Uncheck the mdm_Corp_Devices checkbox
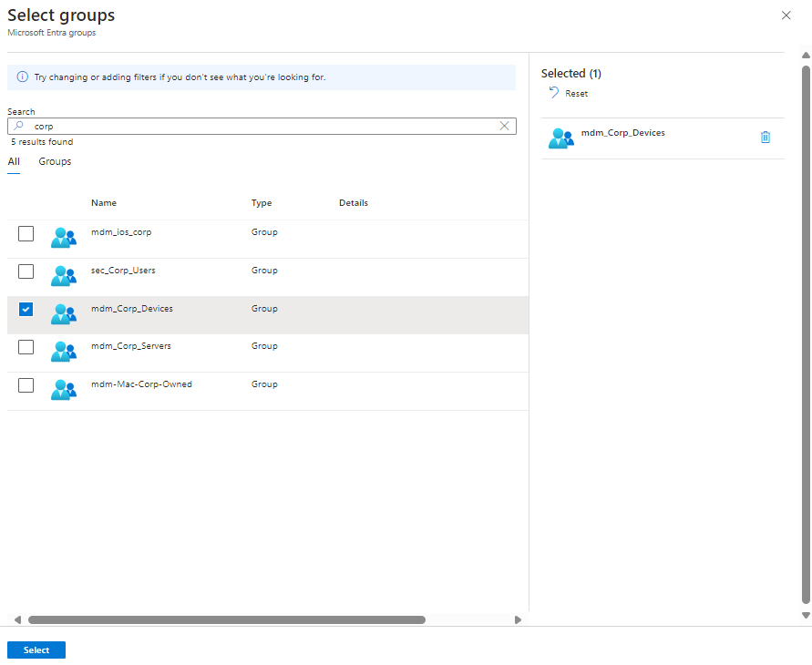 point(26,310)
